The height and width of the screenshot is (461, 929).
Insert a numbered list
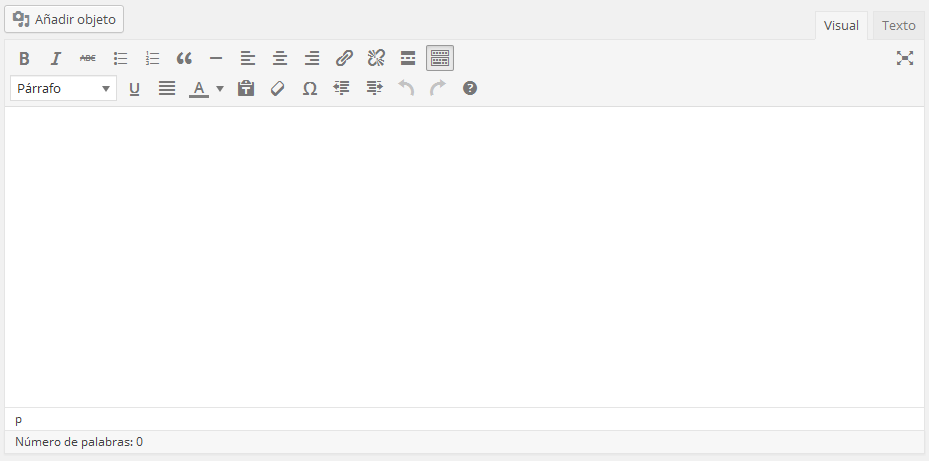click(152, 58)
